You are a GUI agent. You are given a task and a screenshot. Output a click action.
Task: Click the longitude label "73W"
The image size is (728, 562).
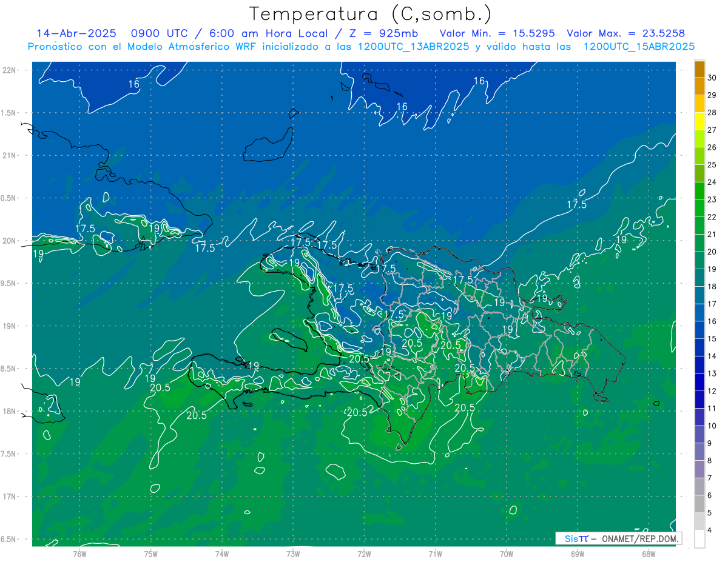pyautogui.click(x=293, y=554)
